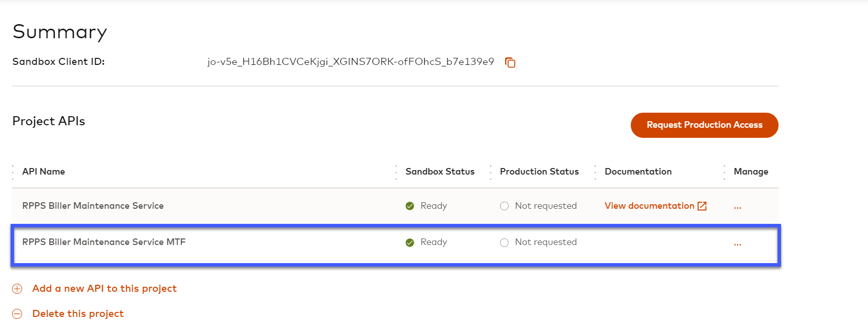Viewport: 868px width, 328px height.
Task: Copy the Sandbox Client ID with the copy icon
Action: coord(510,62)
